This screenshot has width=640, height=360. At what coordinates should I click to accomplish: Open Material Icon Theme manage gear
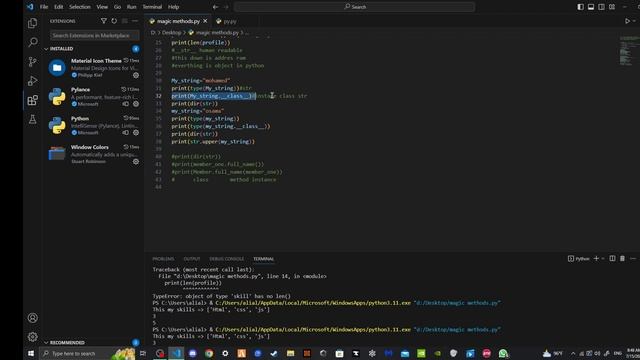tap(136, 75)
